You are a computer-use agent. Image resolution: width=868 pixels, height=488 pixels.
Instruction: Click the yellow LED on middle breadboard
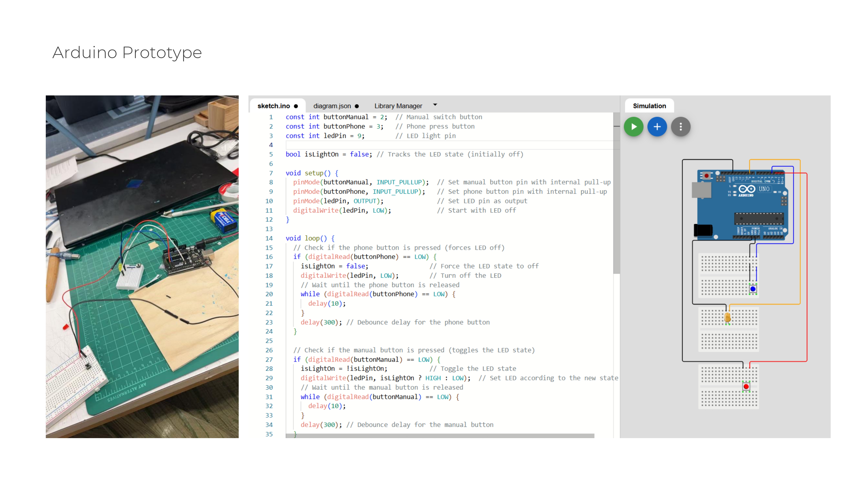727,317
